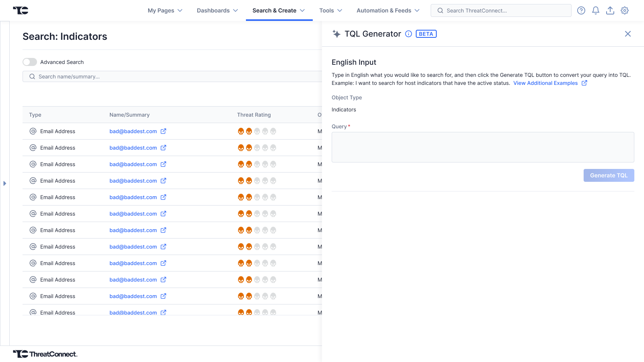Click the ThreatConnect logo in header
The width and height of the screenshot is (644, 362).
[21, 10]
